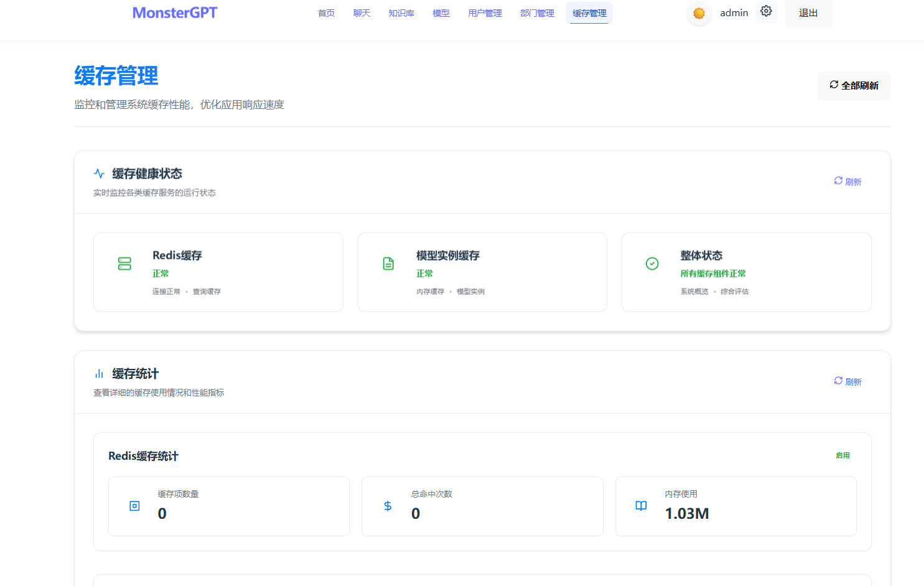Go to the 聊天 page
This screenshot has width=924, height=586.
coord(362,13)
